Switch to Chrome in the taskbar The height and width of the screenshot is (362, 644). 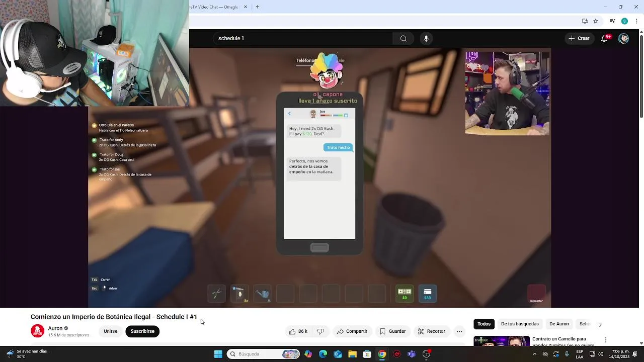[382, 354]
